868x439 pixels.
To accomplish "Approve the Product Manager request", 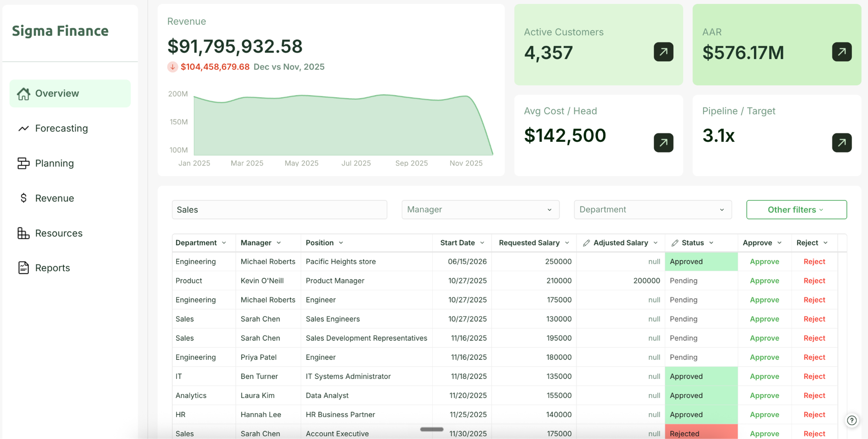I will click(764, 280).
